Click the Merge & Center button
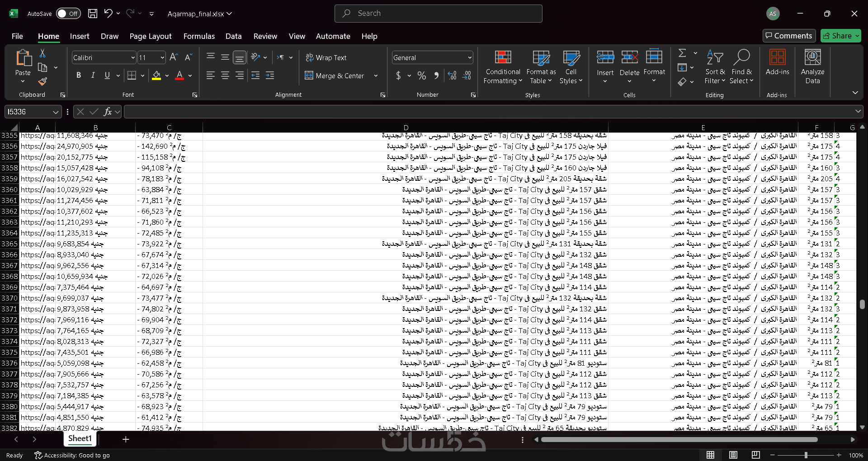The image size is (868, 461). point(335,75)
